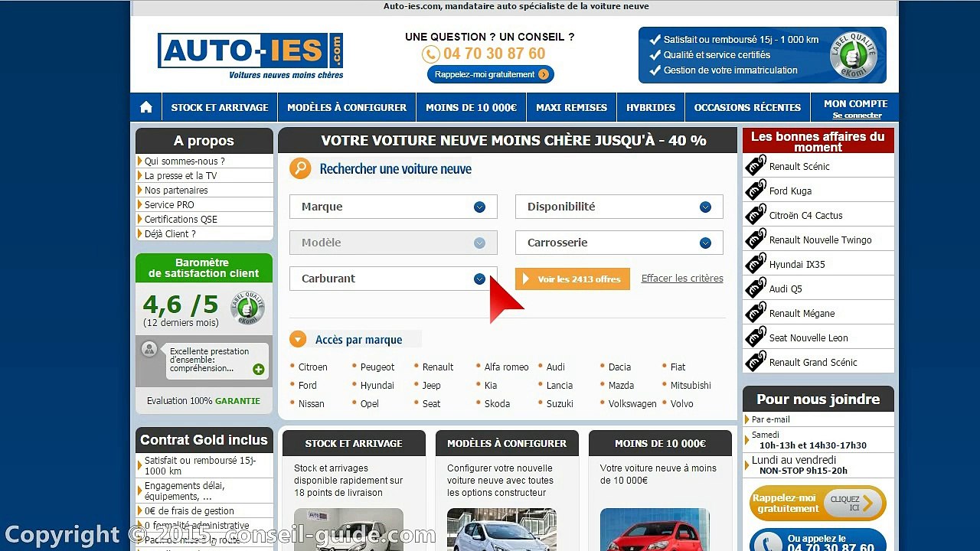Open the Stock et arrivage menu
The image size is (980, 551).
pos(220,107)
